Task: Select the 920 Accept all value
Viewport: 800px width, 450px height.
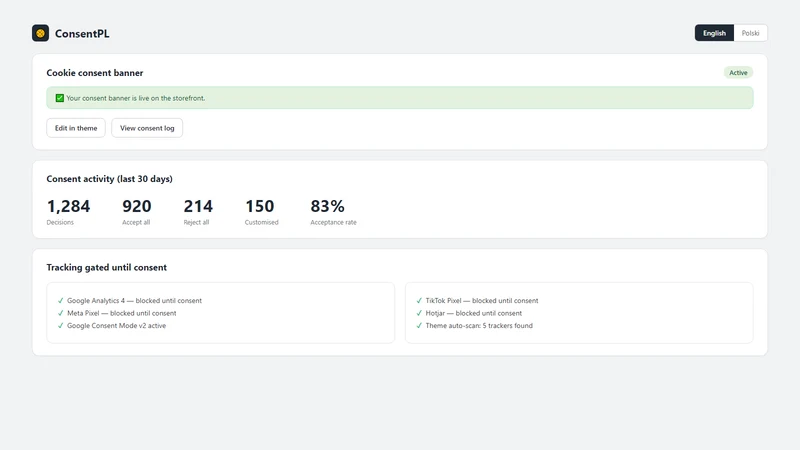Action: tap(137, 206)
